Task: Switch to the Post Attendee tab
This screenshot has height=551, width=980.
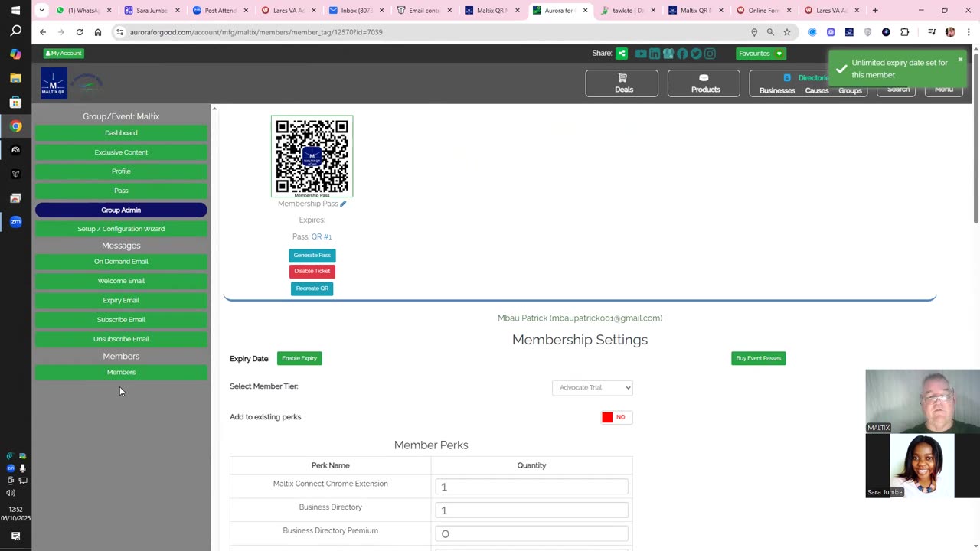Action: (x=220, y=11)
